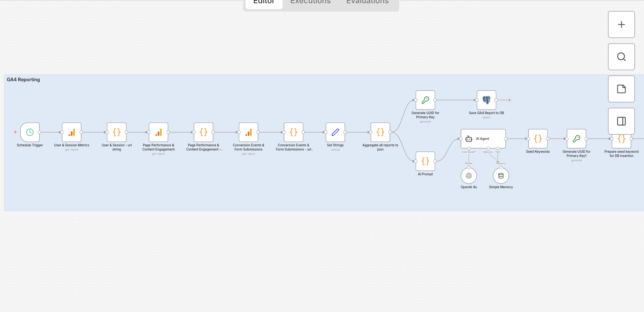
Task: Click the plus connector after Save GA4 Report
Action: (x=509, y=100)
